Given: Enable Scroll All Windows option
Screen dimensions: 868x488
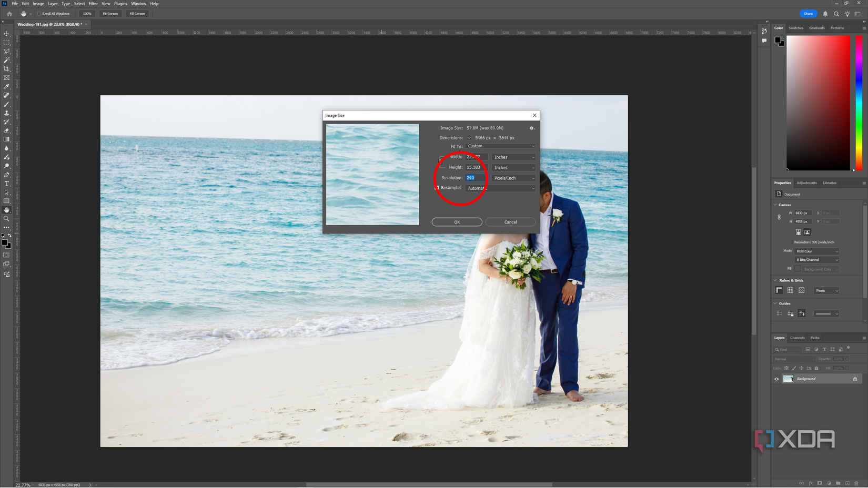Looking at the screenshot, I should 38,14.
